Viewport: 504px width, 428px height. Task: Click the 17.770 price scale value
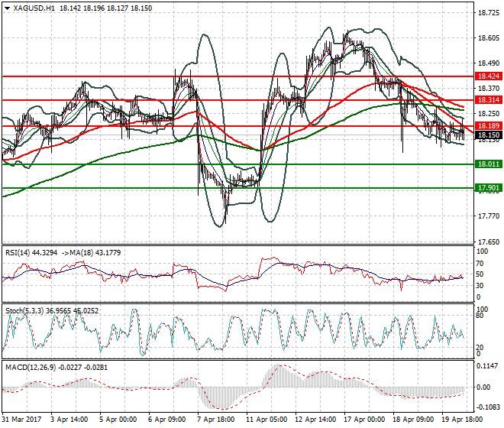[489, 216]
